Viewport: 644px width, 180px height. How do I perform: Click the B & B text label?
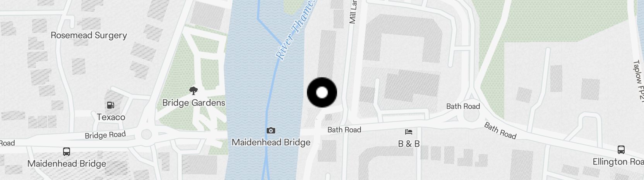click(x=409, y=144)
